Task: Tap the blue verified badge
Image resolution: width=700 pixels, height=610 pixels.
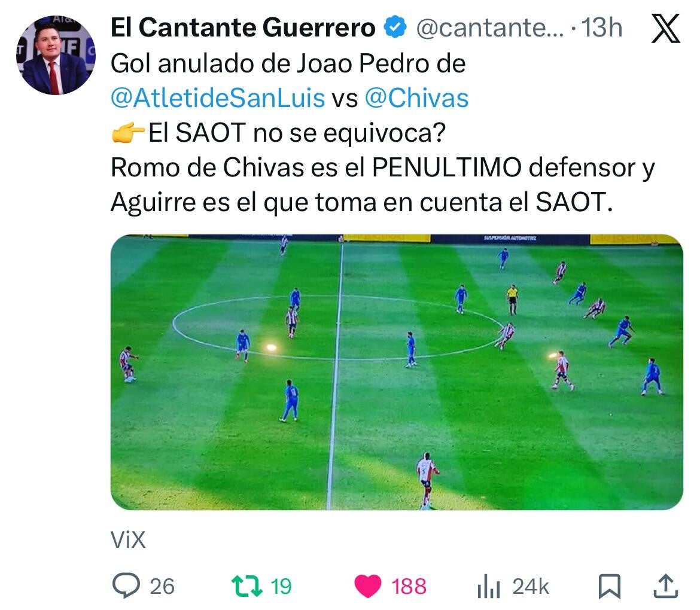Action: click(x=395, y=28)
